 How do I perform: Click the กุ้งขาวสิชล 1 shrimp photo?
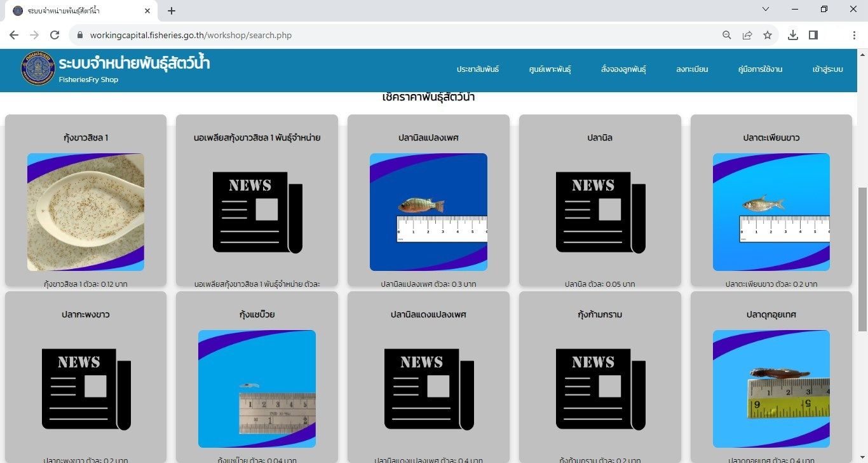point(86,212)
